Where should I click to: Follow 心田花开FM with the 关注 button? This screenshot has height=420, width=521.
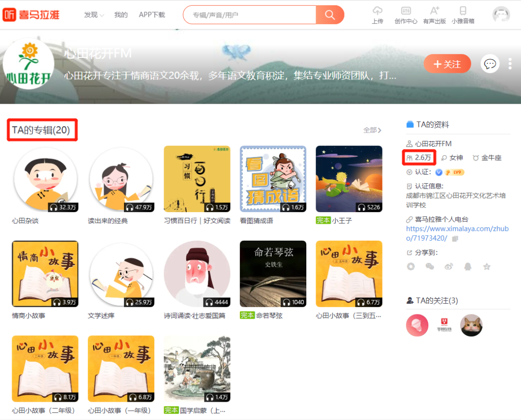tap(447, 64)
